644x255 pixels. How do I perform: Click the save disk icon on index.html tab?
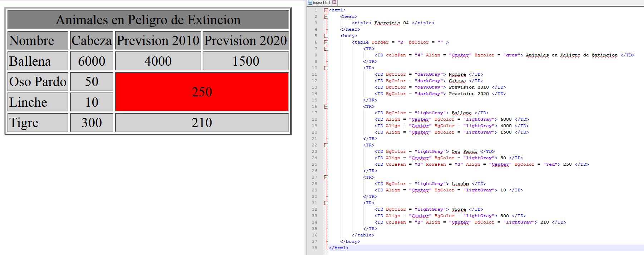tap(310, 2)
